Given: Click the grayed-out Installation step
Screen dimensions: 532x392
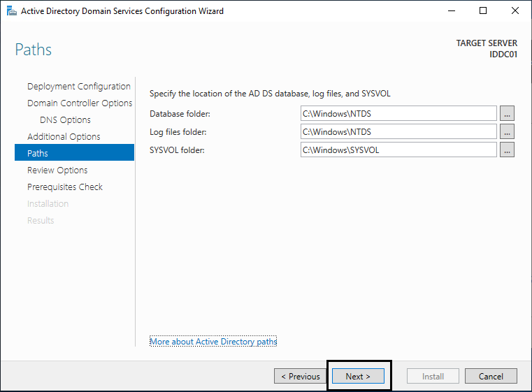Looking at the screenshot, I should coord(48,204).
